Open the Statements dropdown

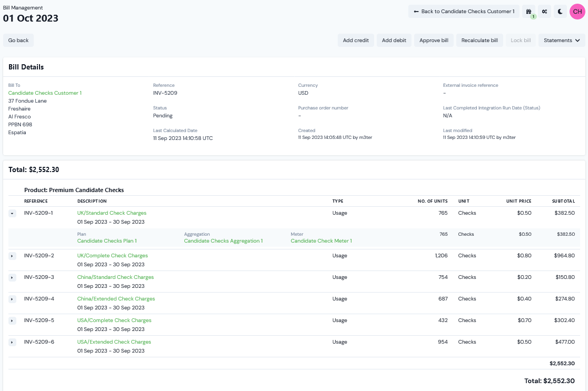(562, 41)
